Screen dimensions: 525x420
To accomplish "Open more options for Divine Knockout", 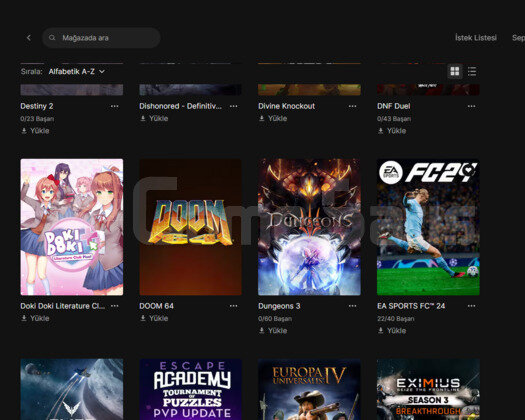I will (352, 106).
